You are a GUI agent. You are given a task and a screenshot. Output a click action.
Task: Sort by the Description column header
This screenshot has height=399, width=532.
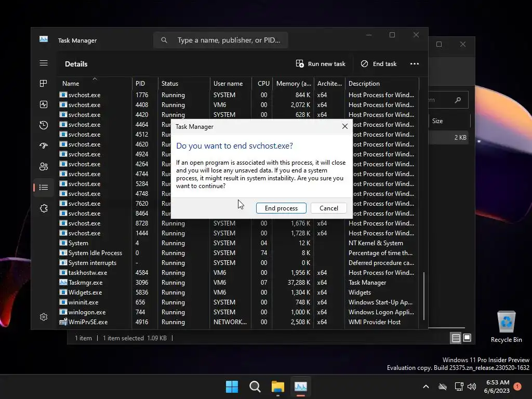tap(382, 84)
